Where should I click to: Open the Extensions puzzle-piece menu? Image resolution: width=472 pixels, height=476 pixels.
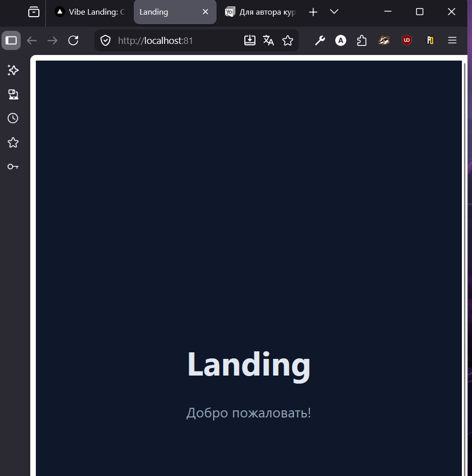point(361,40)
